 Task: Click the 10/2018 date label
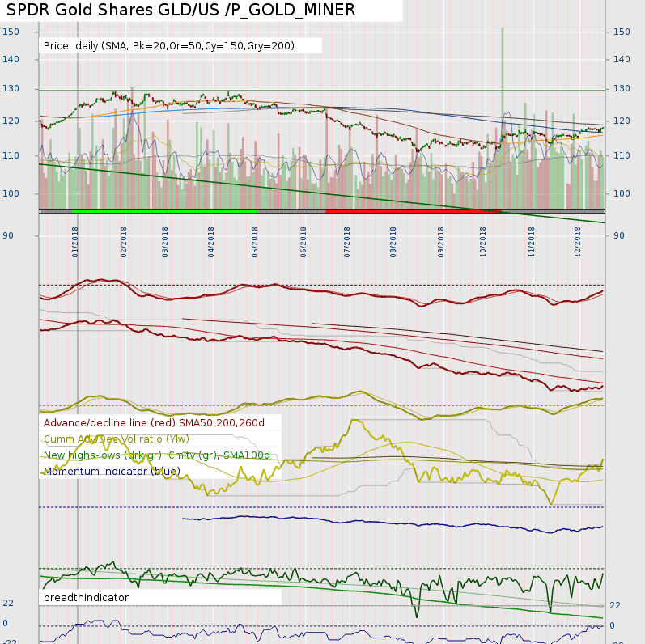(483, 242)
